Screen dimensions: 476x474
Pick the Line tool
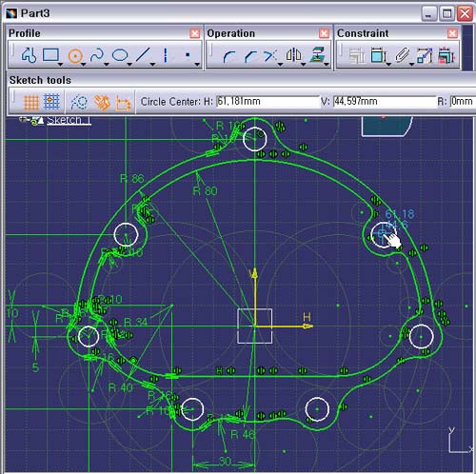[143, 54]
